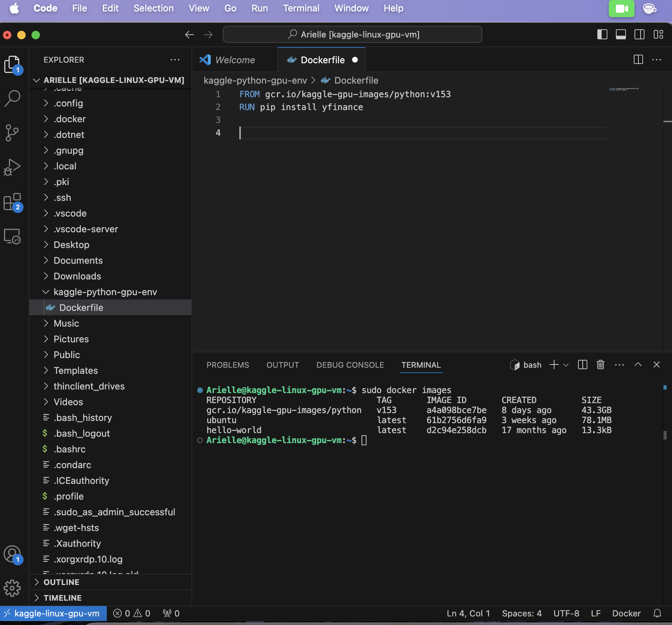672x625 pixels.
Task: Open Run and Debug view
Action: pyautogui.click(x=13, y=167)
